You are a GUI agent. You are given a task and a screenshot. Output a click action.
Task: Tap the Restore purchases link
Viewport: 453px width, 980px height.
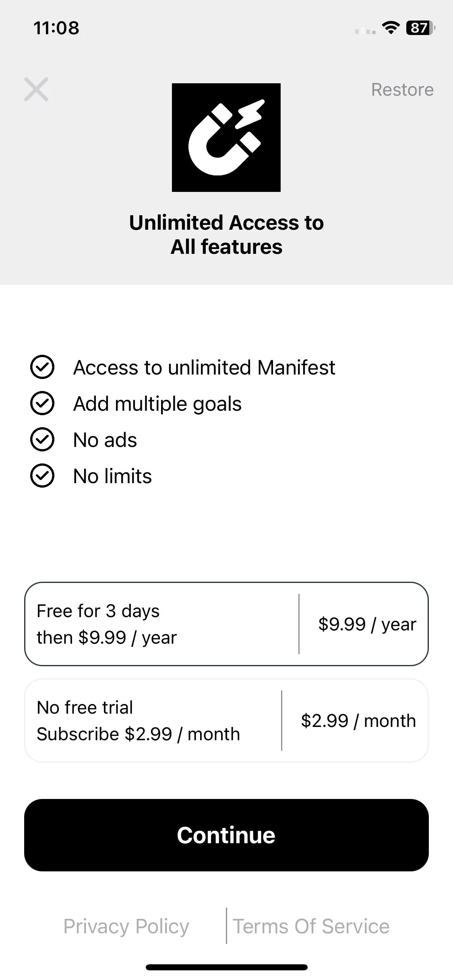pos(402,89)
